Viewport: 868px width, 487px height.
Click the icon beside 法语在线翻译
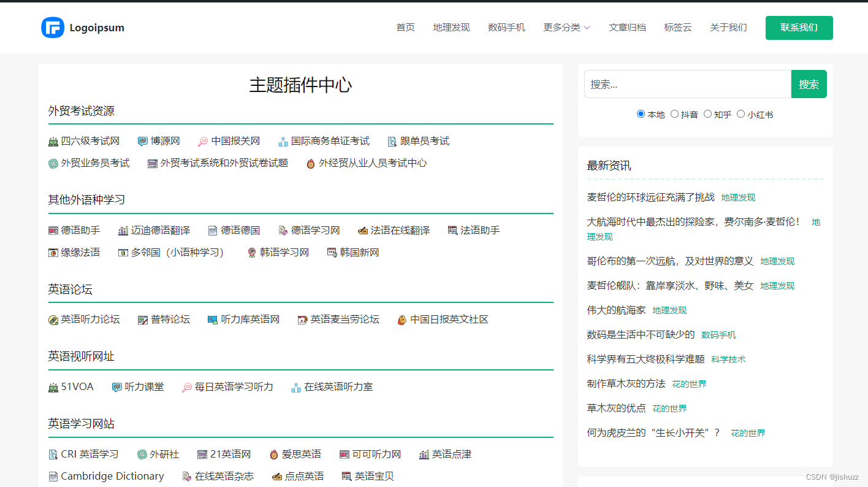pyautogui.click(x=363, y=231)
